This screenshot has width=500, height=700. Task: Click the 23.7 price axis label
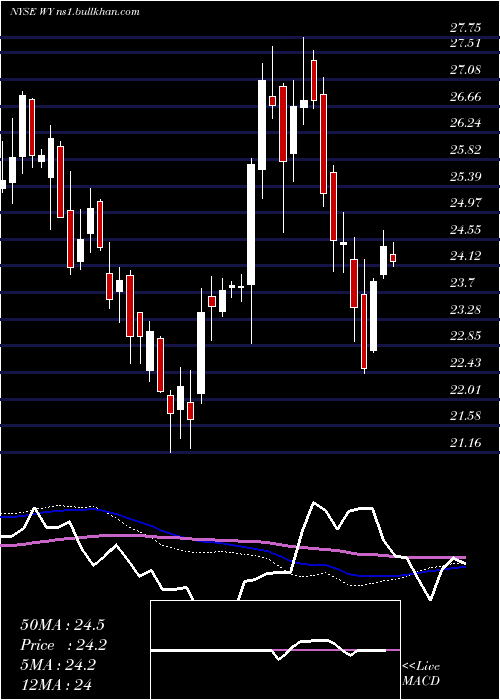click(x=462, y=283)
